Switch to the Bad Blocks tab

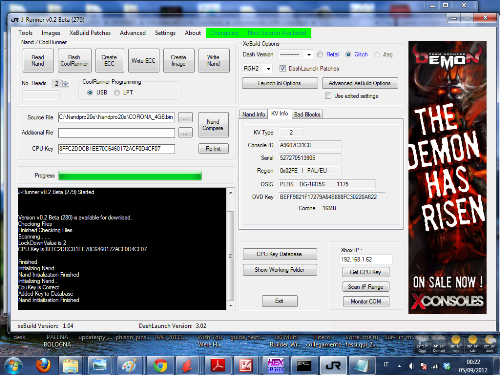[x=307, y=114]
